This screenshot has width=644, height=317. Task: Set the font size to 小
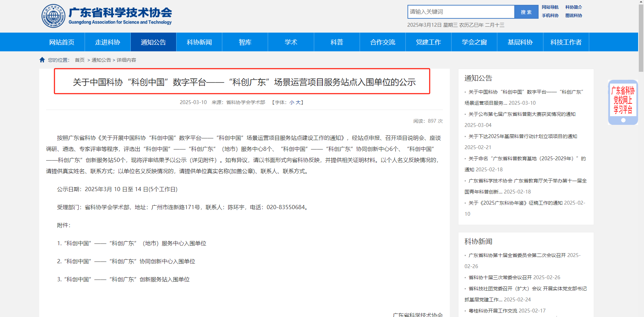(x=292, y=102)
